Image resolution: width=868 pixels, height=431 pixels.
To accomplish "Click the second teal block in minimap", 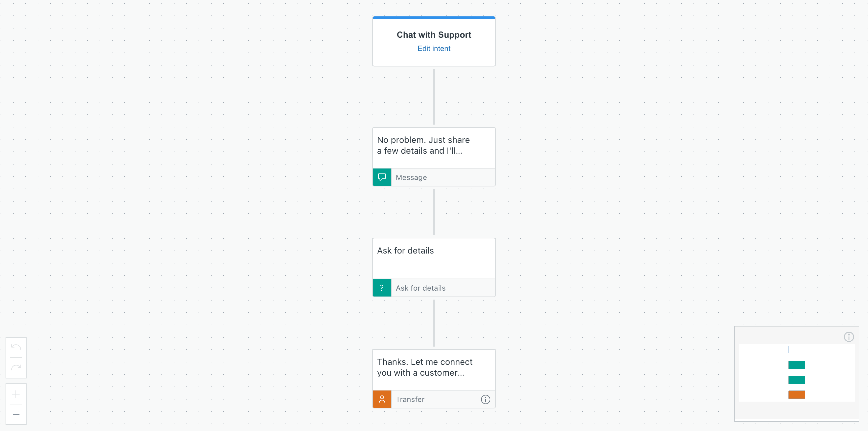I will click(x=797, y=380).
